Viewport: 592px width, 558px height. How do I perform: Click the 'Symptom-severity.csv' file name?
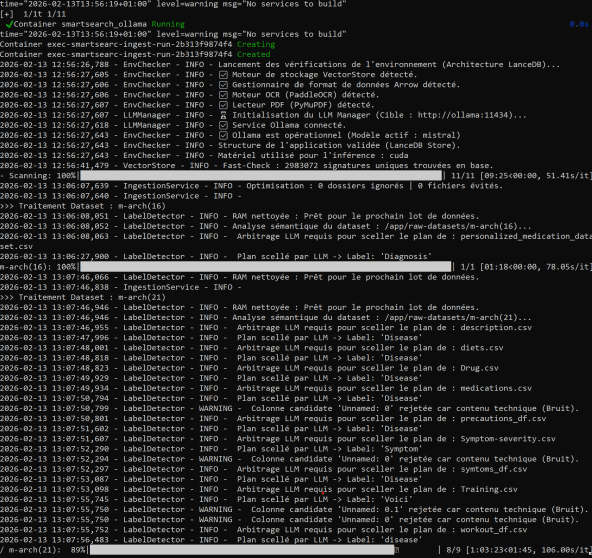(508, 439)
